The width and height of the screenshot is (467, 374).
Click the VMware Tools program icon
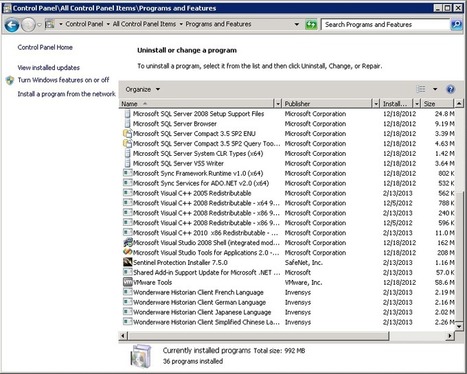pyautogui.click(x=128, y=282)
